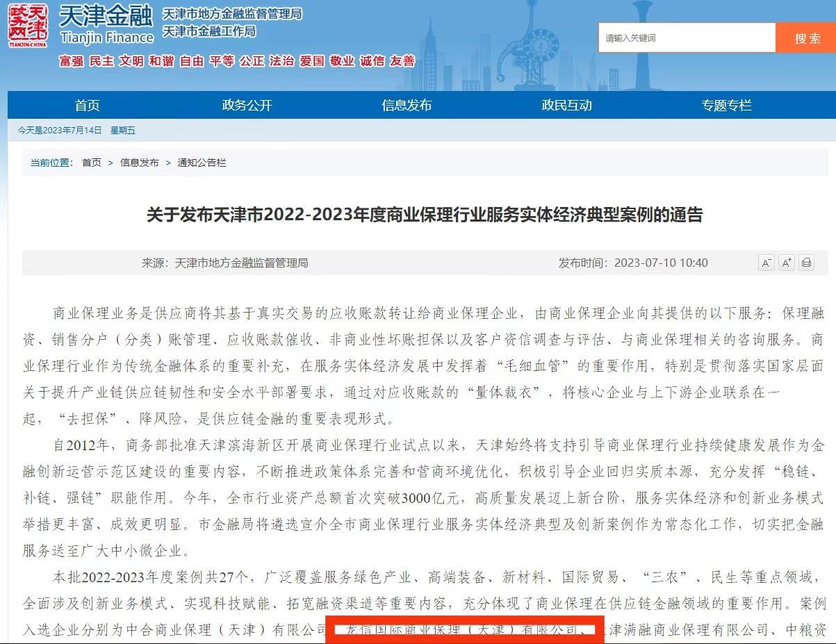Open the 首页 main navigation item
836x644 pixels.
[x=88, y=105]
